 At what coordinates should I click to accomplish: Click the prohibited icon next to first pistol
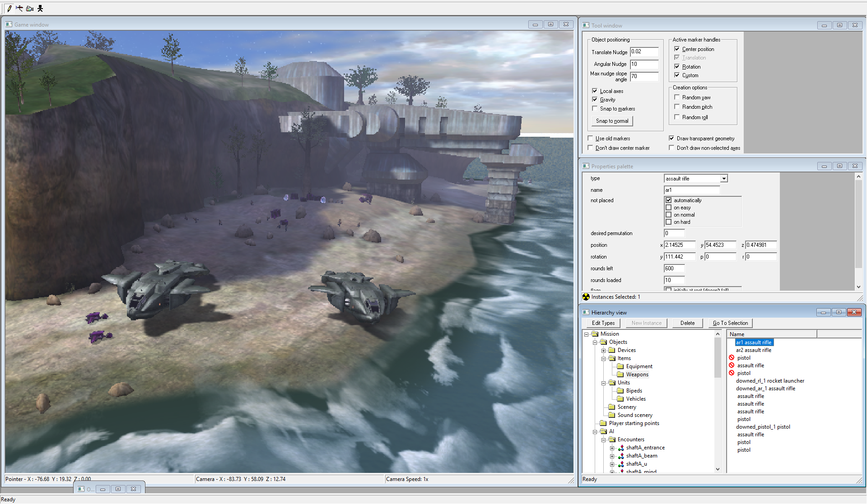tap(732, 357)
